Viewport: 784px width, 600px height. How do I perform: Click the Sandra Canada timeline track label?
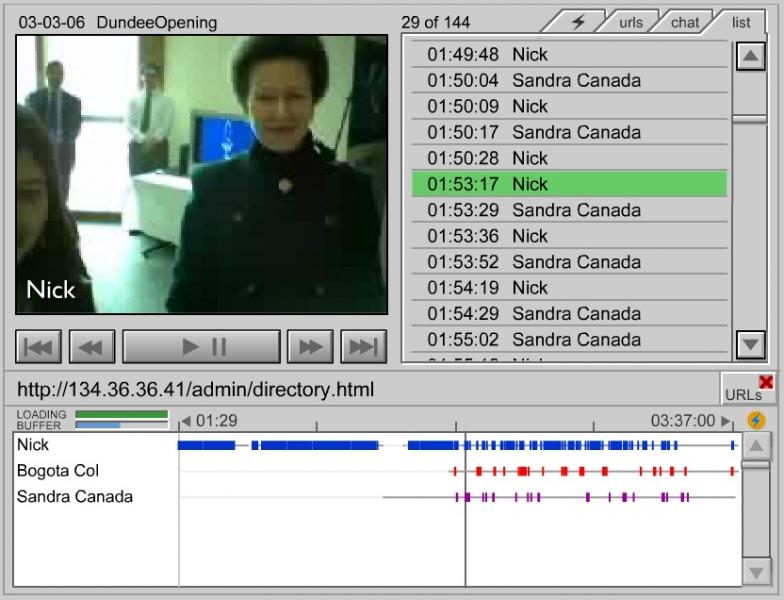point(75,496)
